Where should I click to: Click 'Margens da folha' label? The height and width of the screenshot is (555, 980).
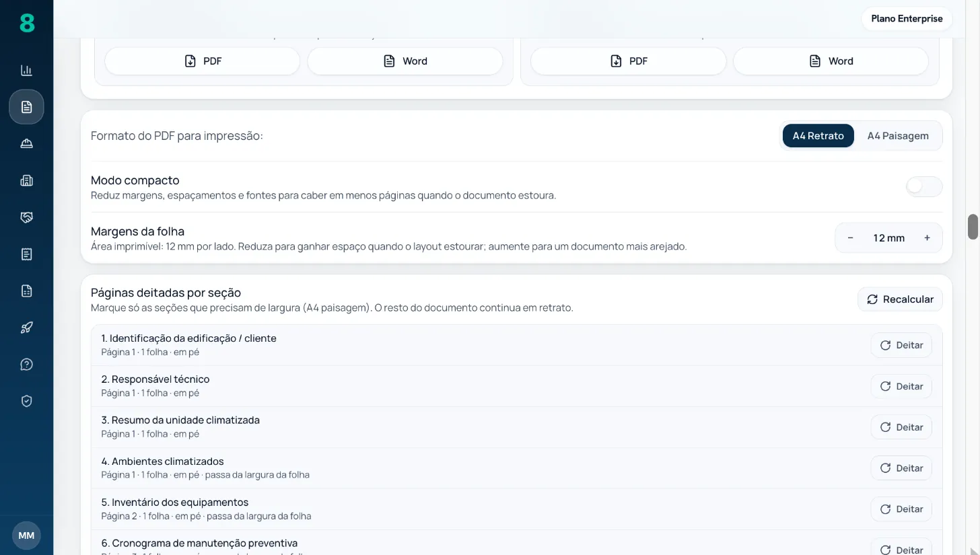point(137,231)
